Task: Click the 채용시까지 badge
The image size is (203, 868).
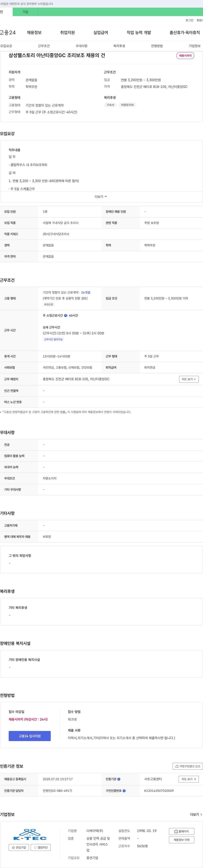Action: tap(185, 56)
